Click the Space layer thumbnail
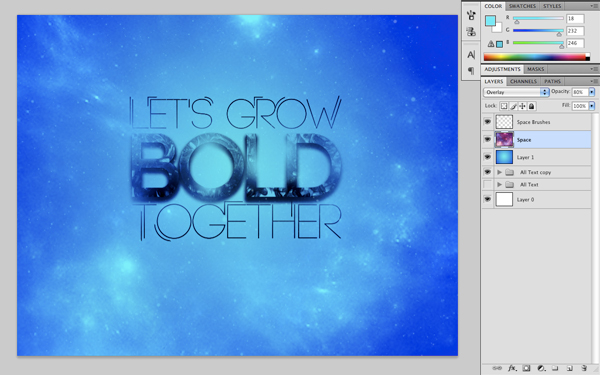The width and height of the screenshot is (600, 375). pyautogui.click(x=504, y=140)
